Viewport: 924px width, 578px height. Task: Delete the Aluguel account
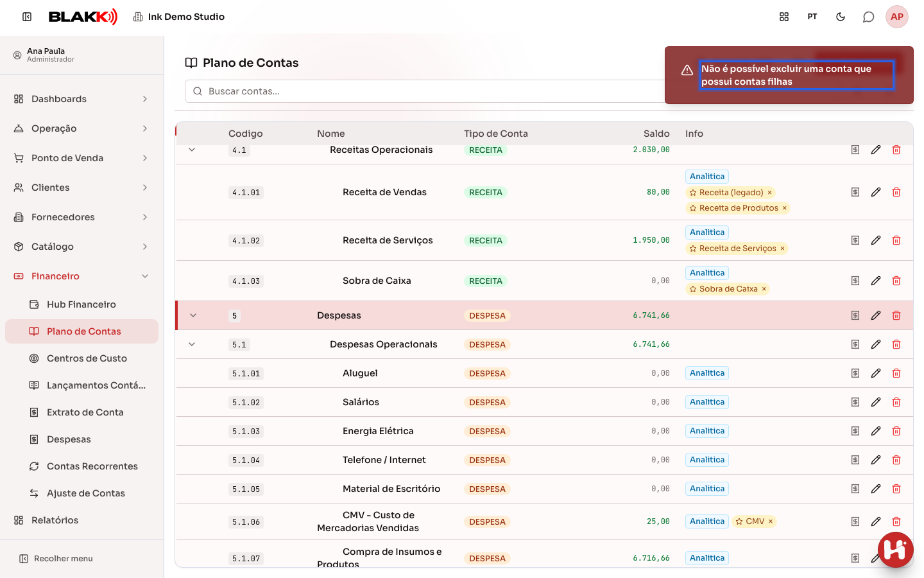tap(896, 373)
